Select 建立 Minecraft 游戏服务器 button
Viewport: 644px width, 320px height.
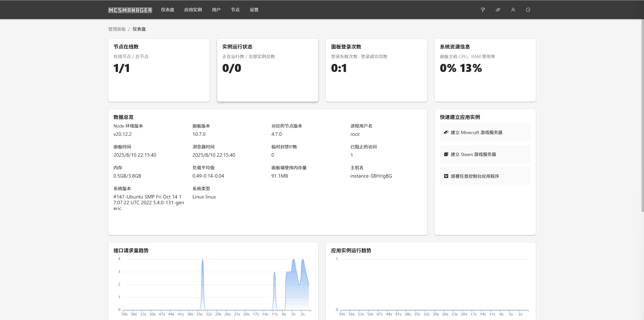485,132
